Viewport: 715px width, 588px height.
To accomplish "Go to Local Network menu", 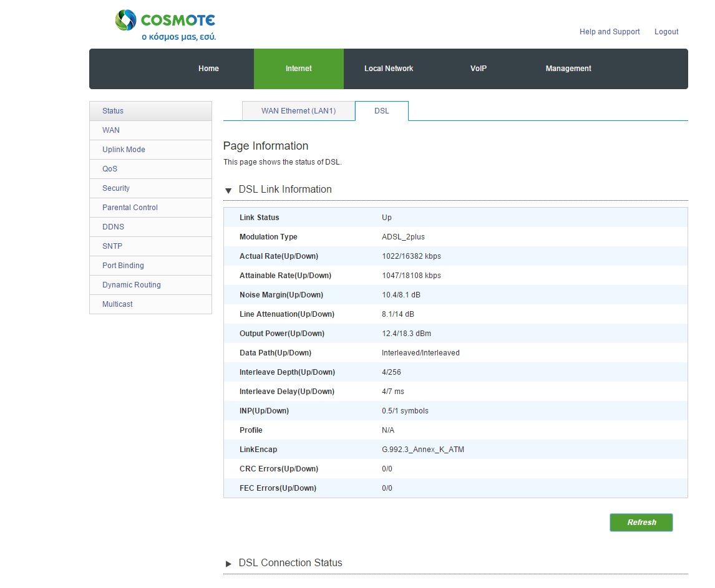I will click(389, 69).
